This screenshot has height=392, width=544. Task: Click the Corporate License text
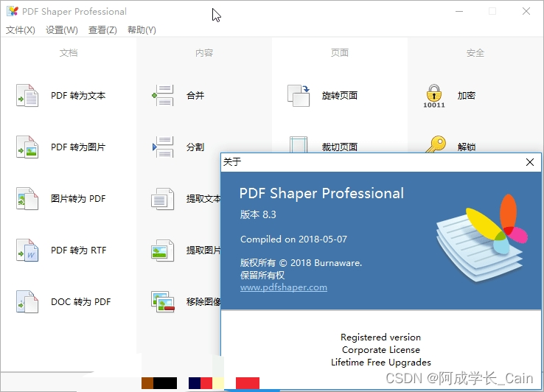pyautogui.click(x=380, y=350)
